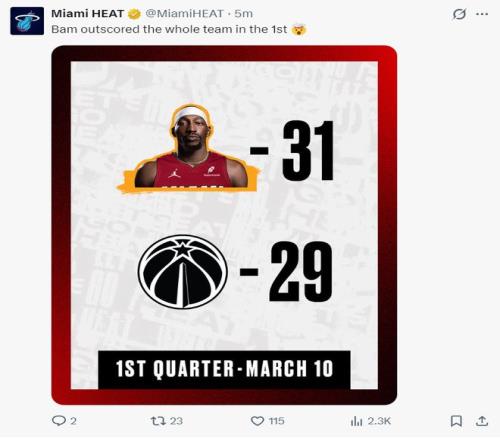Open the three-dot more options menu

click(482, 14)
